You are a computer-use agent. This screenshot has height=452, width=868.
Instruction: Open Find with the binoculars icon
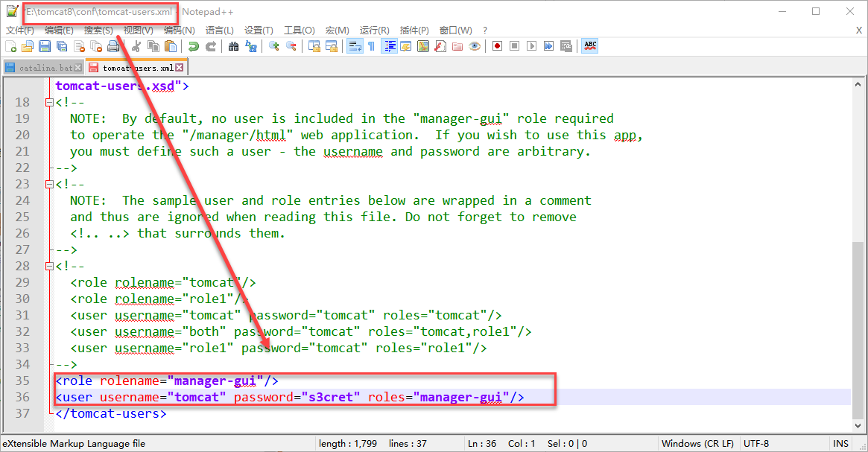pos(234,46)
